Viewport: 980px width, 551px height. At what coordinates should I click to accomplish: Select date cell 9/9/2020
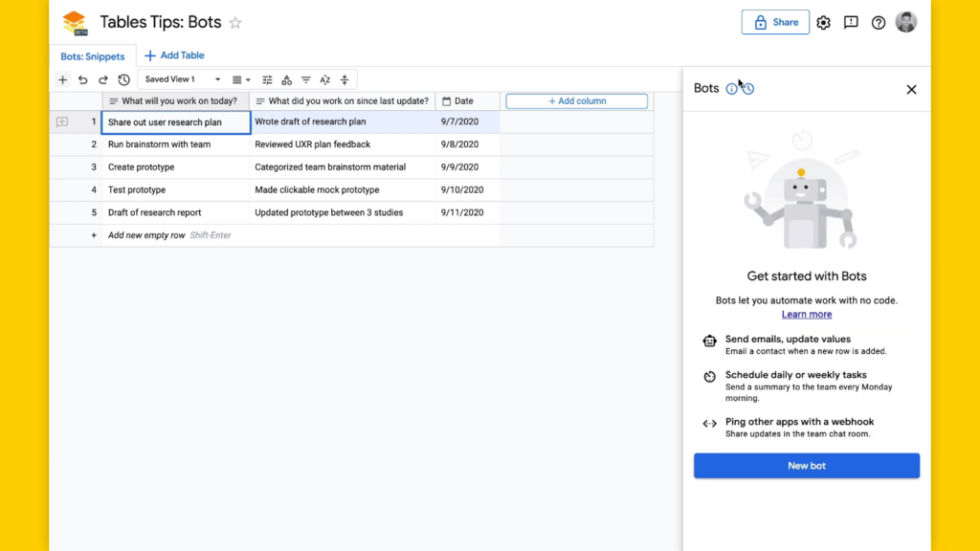[467, 167]
